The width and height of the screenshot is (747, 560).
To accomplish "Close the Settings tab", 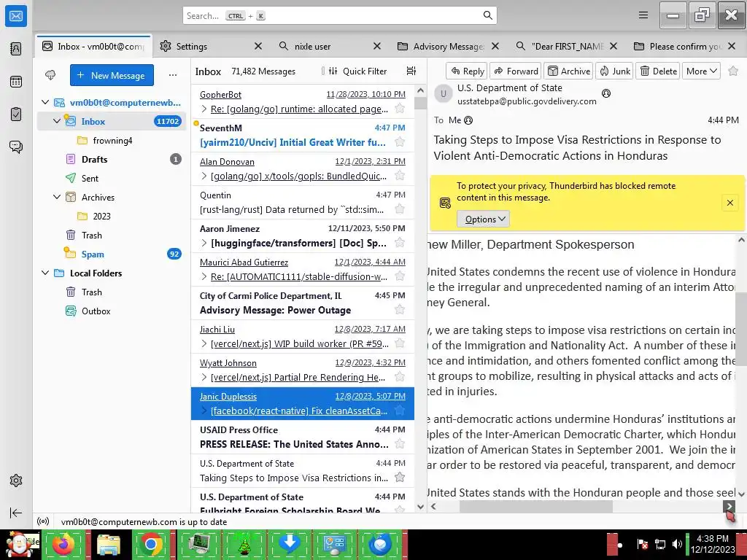I will pos(258,46).
